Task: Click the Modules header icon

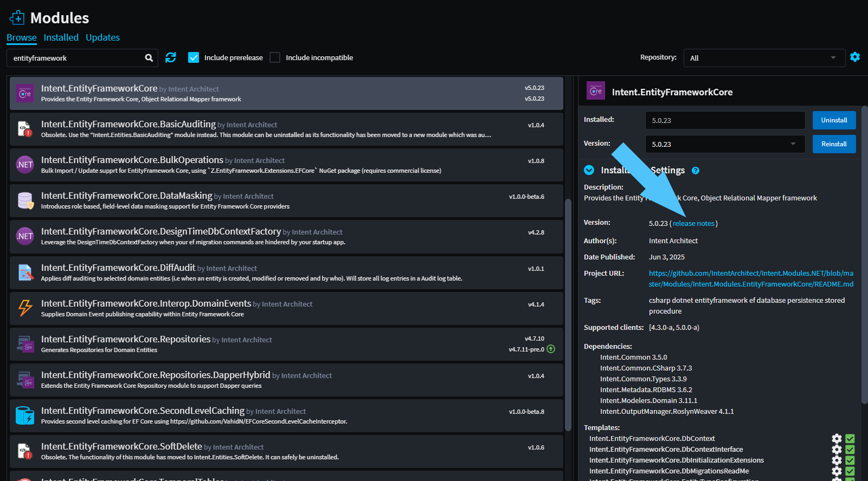Action: [17, 18]
